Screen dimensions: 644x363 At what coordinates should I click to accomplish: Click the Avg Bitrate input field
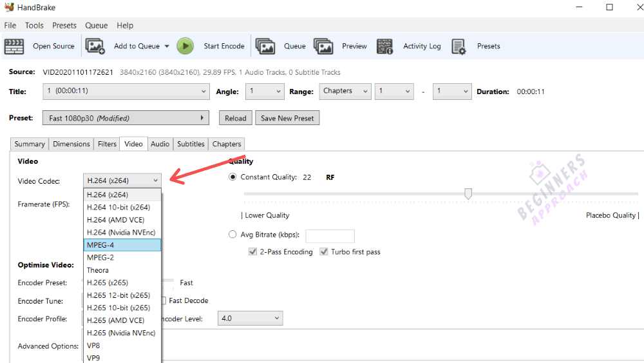point(330,236)
